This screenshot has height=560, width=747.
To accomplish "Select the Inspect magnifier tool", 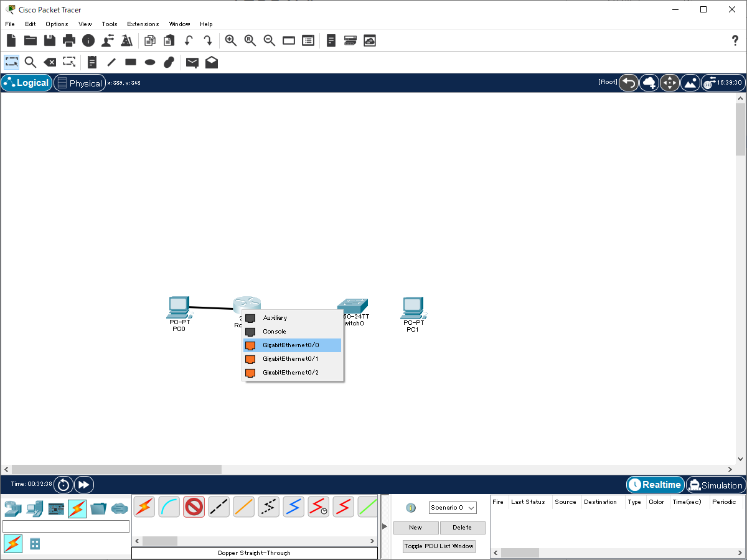I will point(31,62).
